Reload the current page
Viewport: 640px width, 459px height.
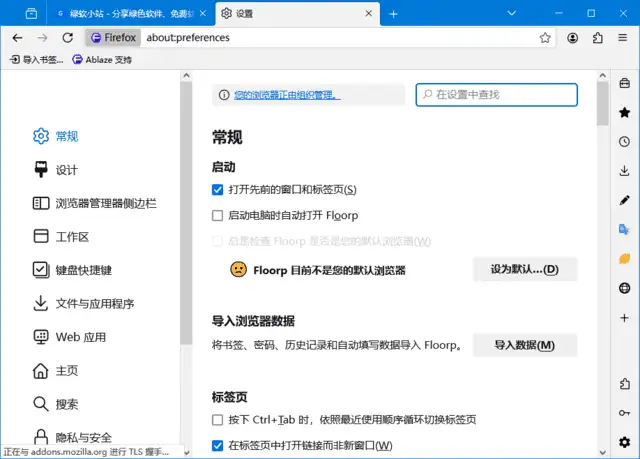click(68, 37)
